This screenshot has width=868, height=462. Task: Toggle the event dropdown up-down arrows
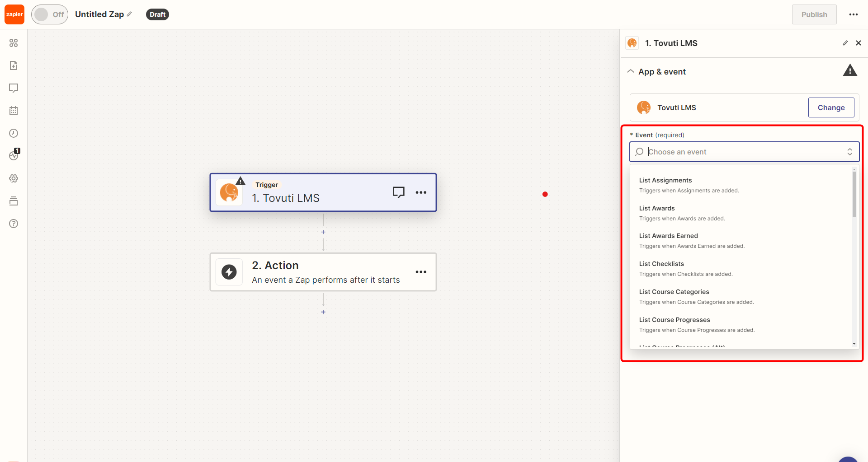(850, 152)
